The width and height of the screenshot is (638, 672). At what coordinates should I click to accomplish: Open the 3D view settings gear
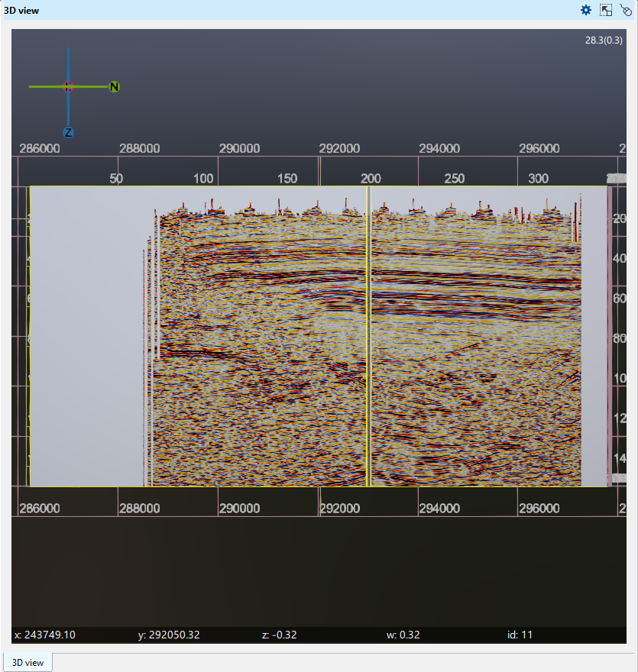pyautogui.click(x=585, y=10)
